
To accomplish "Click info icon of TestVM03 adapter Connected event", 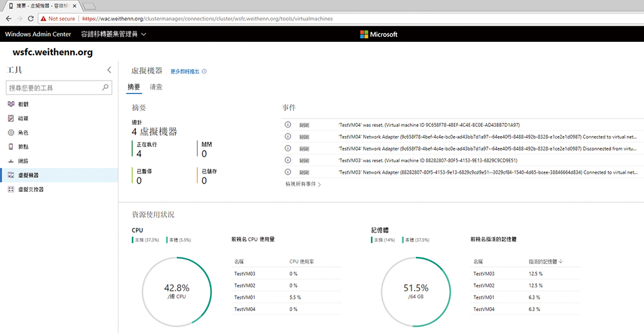I will coord(288,172).
